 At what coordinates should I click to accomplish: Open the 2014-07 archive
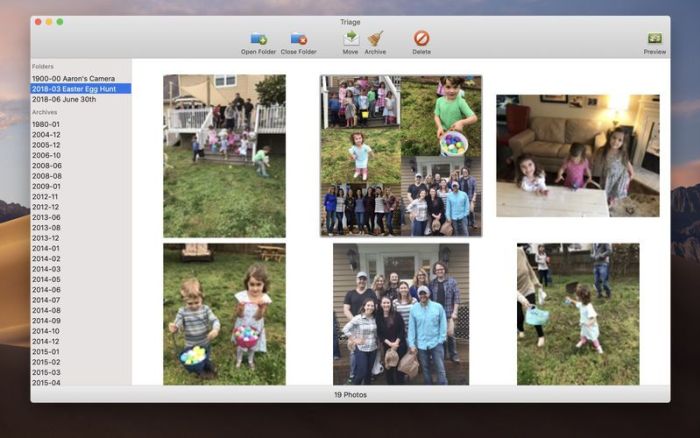81,300
